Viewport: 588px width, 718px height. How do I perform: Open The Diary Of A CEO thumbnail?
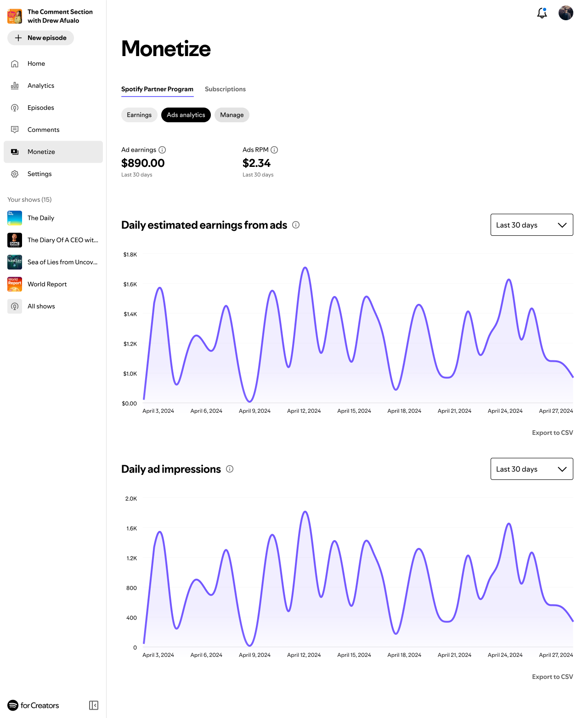click(15, 240)
